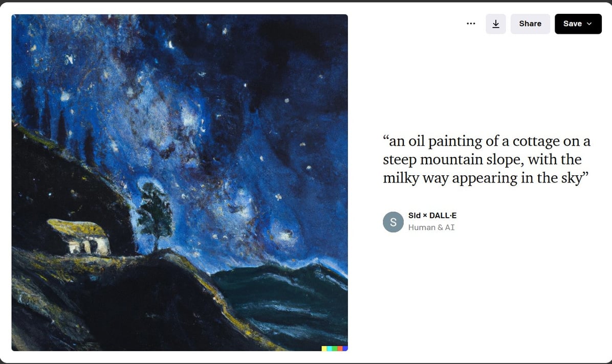Click the yellow square in DALL·E signature
This screenshot has height=364, width=612.
(x=324, y=349)
